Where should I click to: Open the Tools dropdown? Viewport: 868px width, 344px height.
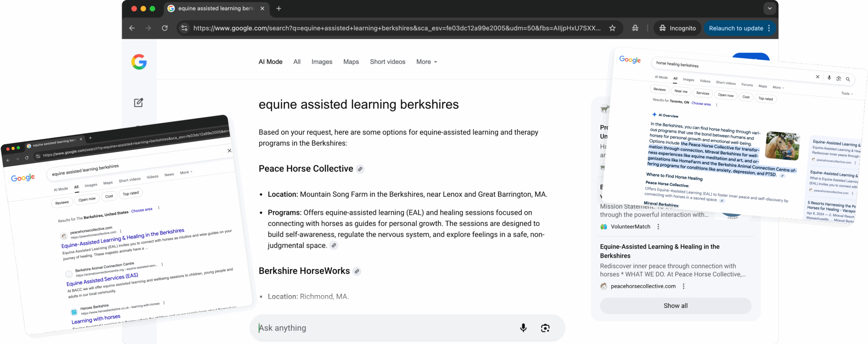[846, 93]
